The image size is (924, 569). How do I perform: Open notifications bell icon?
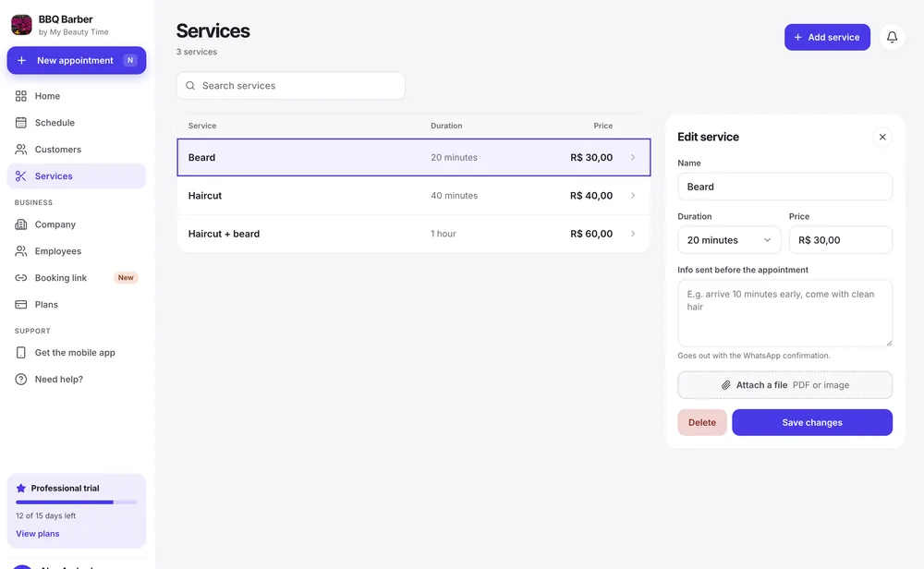click(893, 37)
